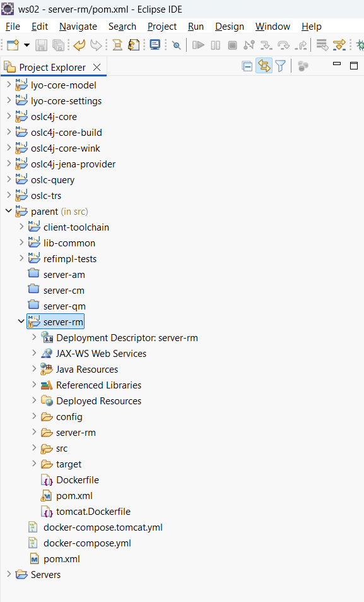Click the Collapse All icon in Project Explorer
The width and height of the screenshot is (364, 602).
[247, 66]
